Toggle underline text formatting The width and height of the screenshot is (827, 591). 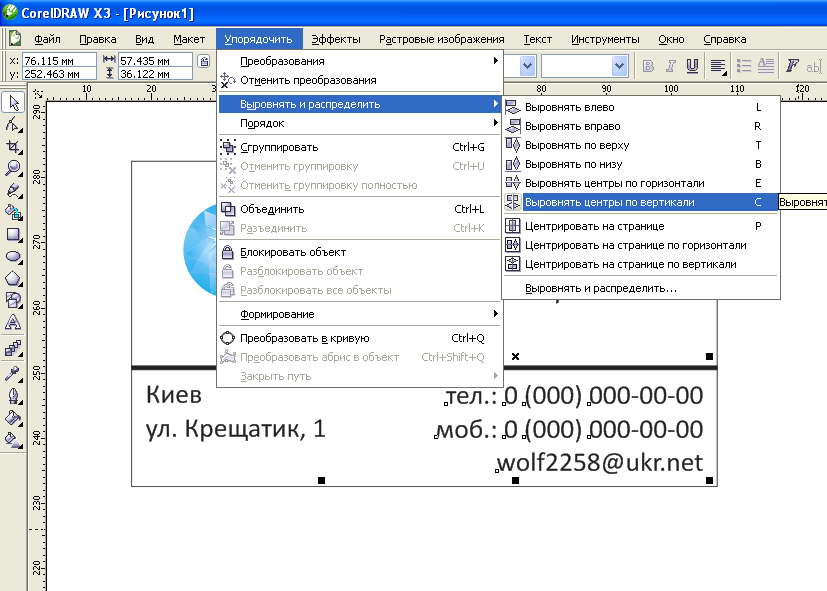click(x=691, y=65)
